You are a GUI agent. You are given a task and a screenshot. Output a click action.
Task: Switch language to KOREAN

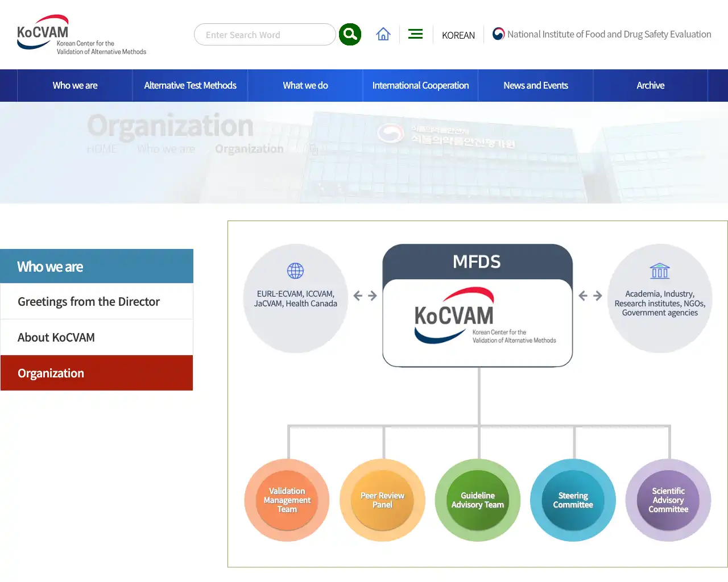(x=458, y=35)
